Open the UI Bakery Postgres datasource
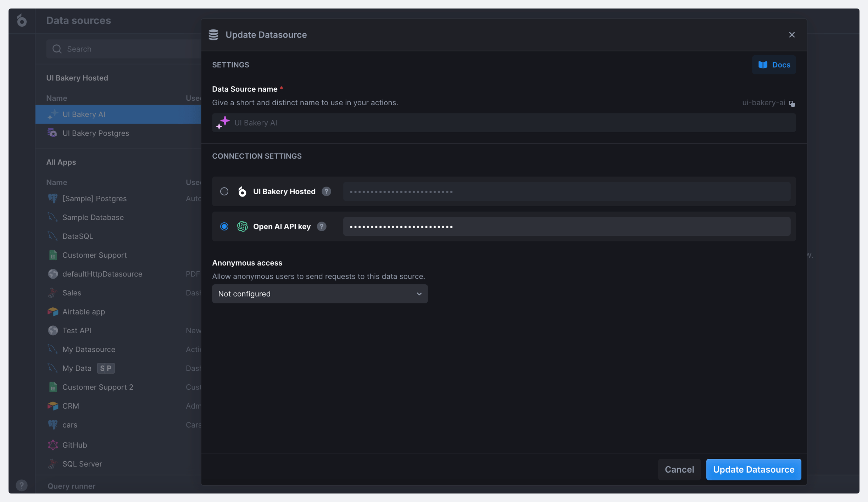This screenshot has height=502, width=868. (96, 133)
